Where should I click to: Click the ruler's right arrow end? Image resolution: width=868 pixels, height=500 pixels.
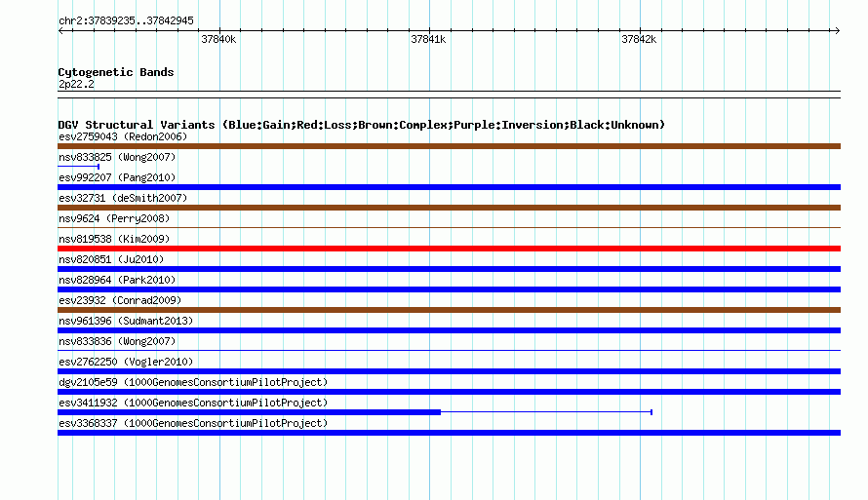[838, 30]
